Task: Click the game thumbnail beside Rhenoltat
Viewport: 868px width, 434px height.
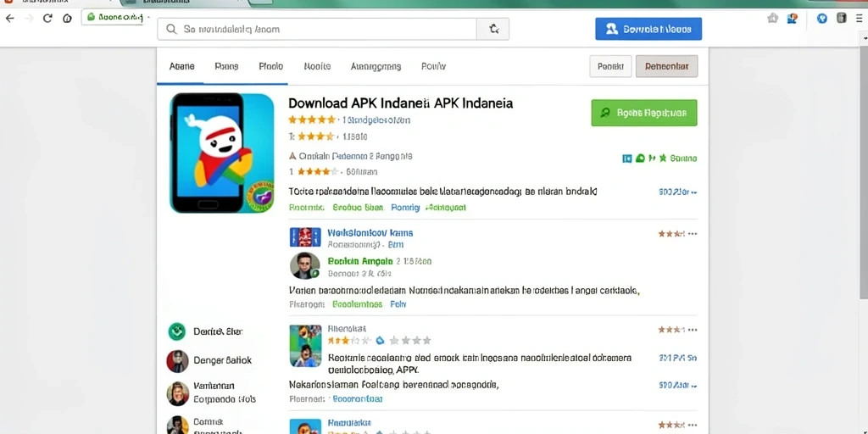Action: [x=305, y=346]
